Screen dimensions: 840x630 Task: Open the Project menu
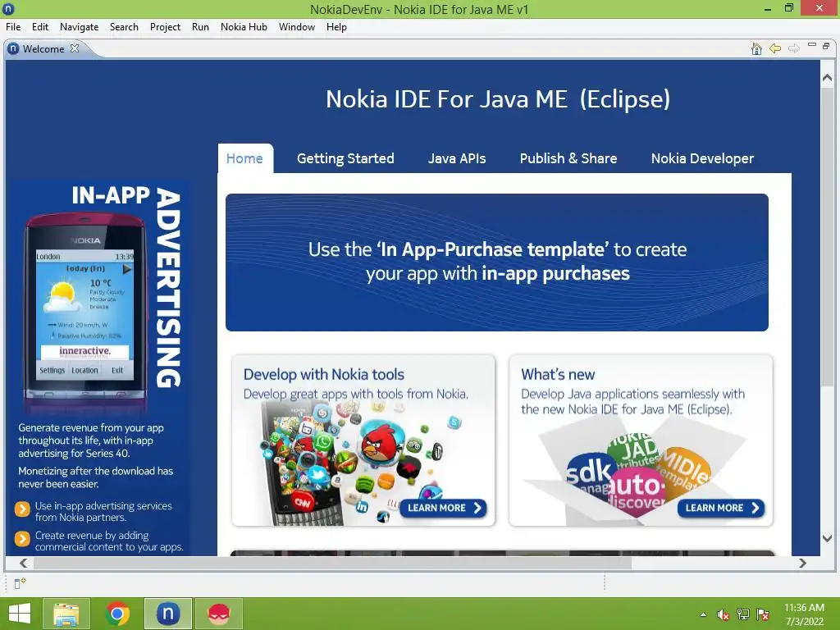point(165,27)
